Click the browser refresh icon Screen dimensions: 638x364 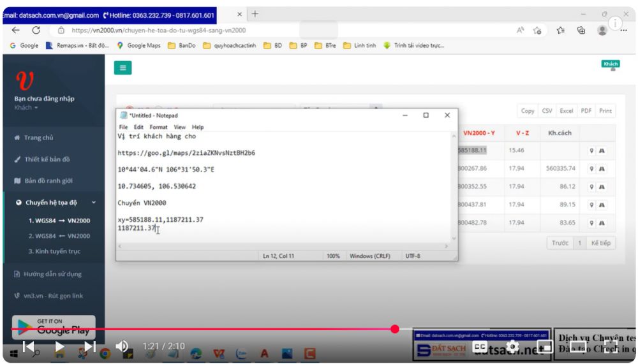point(36,30)
